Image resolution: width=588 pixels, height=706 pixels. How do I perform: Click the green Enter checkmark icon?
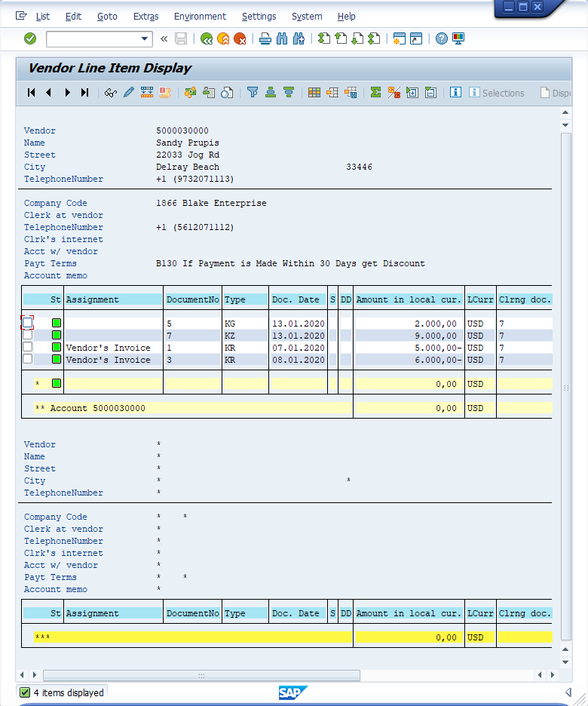(x=30, y=38)
